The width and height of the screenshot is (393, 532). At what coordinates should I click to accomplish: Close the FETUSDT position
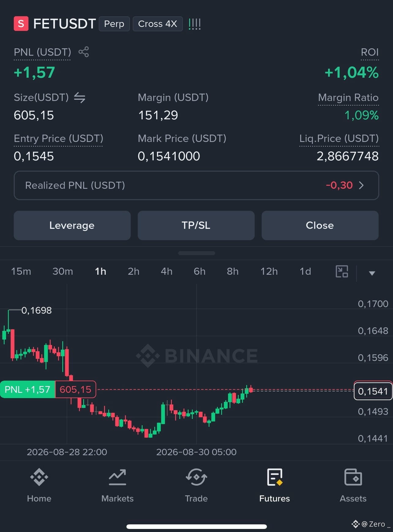click(320, 225)
